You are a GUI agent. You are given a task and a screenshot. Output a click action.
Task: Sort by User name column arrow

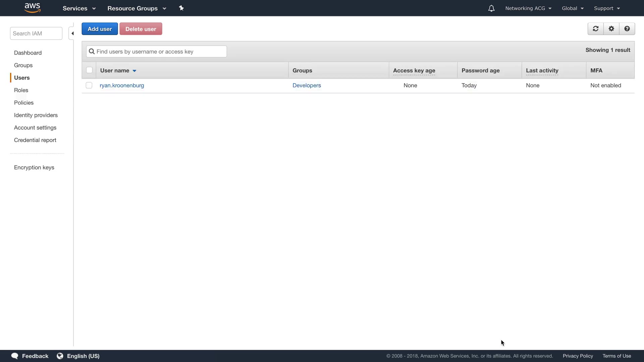pos(134,71)
